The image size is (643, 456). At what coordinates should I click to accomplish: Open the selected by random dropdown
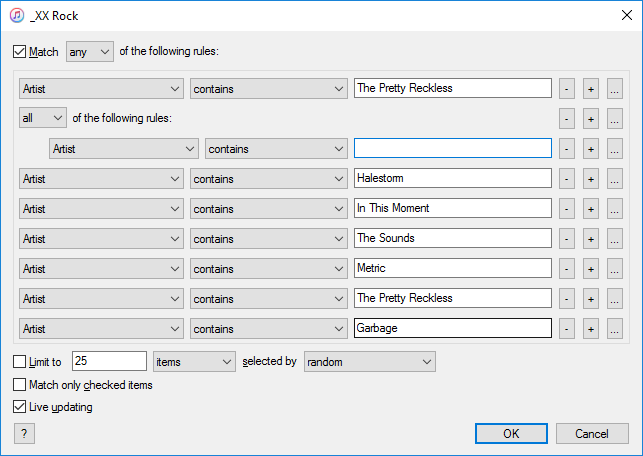tap(370, 362)
